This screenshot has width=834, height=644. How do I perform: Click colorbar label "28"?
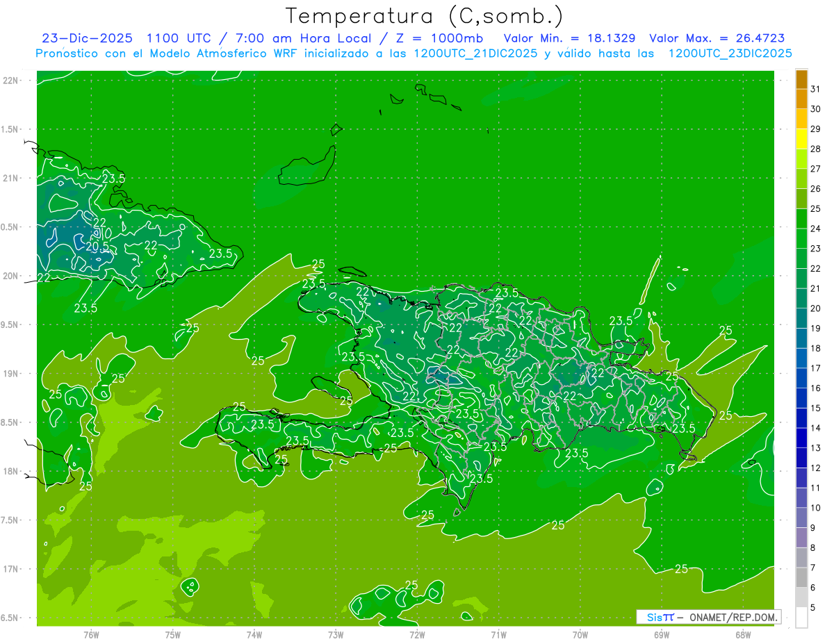[816, 149]
